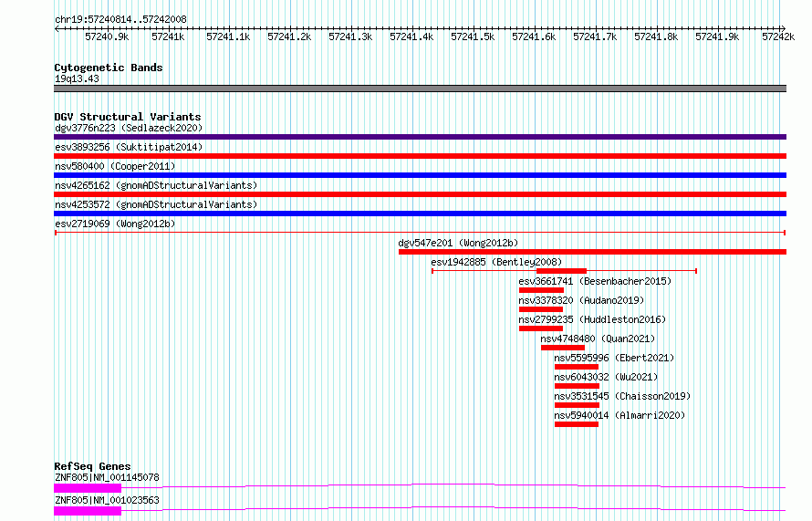Click the 57241.6k ruler tick label

[x=534, y=36]
